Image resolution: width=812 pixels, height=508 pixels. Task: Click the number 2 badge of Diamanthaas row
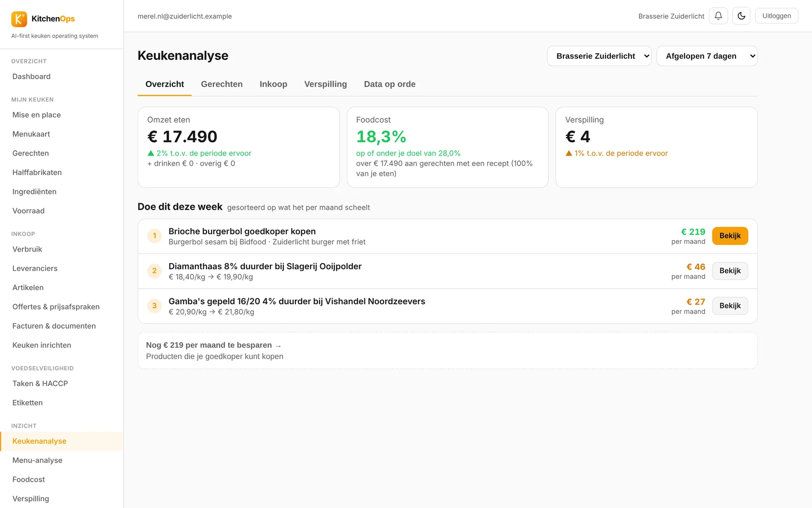pos(154,271)
